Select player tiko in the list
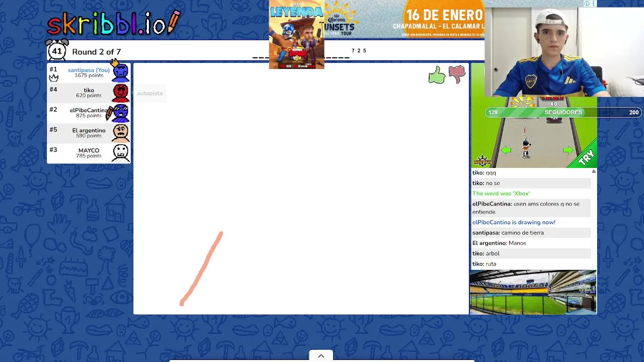Image resolution: width=644 pixels, height=362 pixels. point(89,93)
